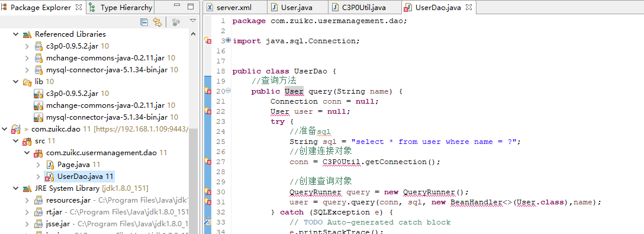Screen dimensions: 644x234
Task: Close the UserDao.java editor tab
Action: tap(469, 7)
